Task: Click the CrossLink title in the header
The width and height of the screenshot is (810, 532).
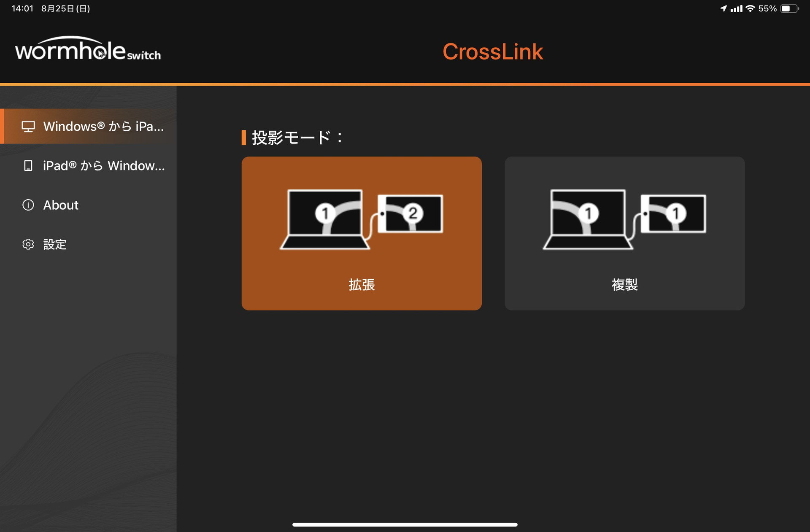Action: tap(493, 51)
